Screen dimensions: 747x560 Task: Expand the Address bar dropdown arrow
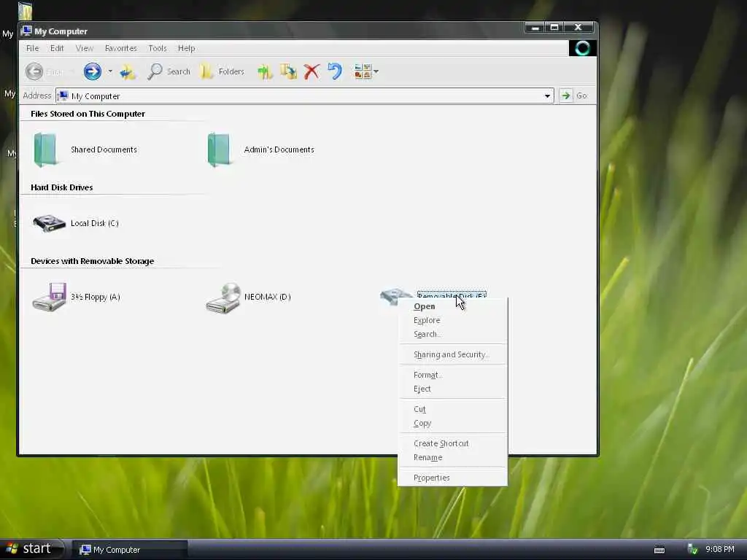[547, 96]
